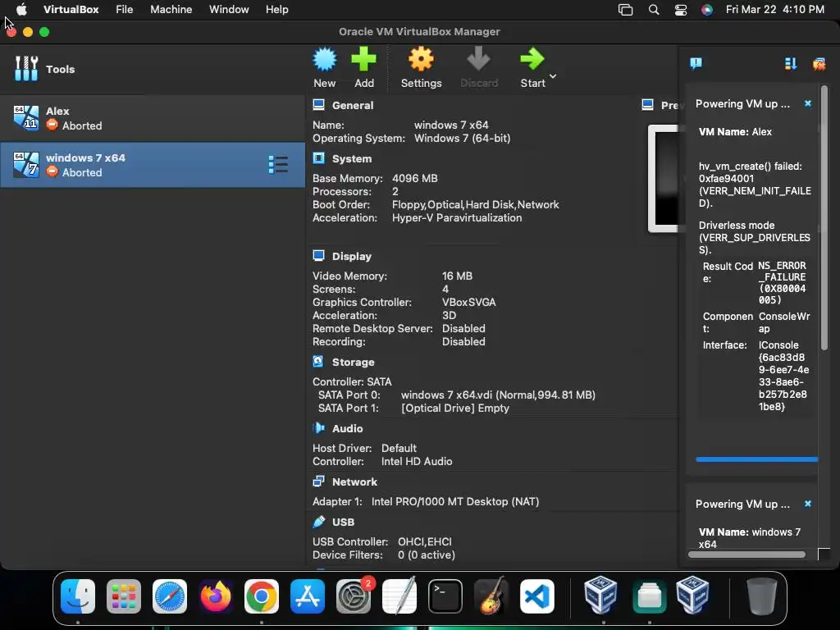Open TextEdit from the Dock
The width and height of the screenshot is (840, 630).
pos(399,596)
